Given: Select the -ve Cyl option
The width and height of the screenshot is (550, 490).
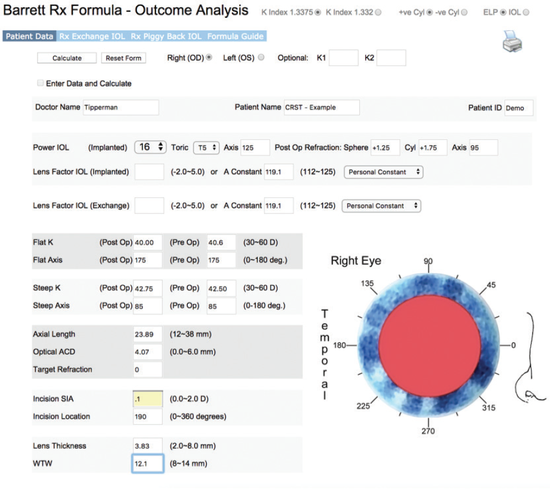Looking at the screenshot, I should pos(464,12).
